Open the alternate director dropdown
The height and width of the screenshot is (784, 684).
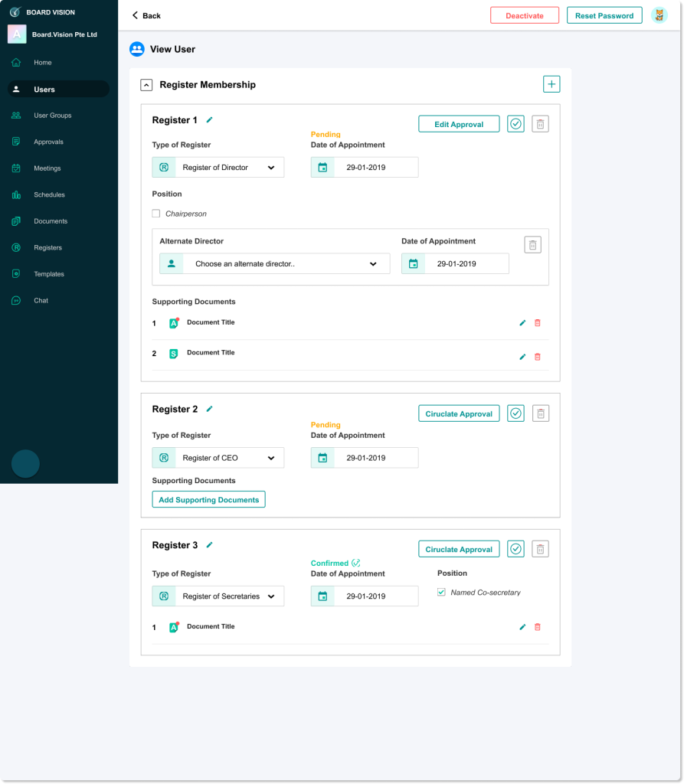275,264
